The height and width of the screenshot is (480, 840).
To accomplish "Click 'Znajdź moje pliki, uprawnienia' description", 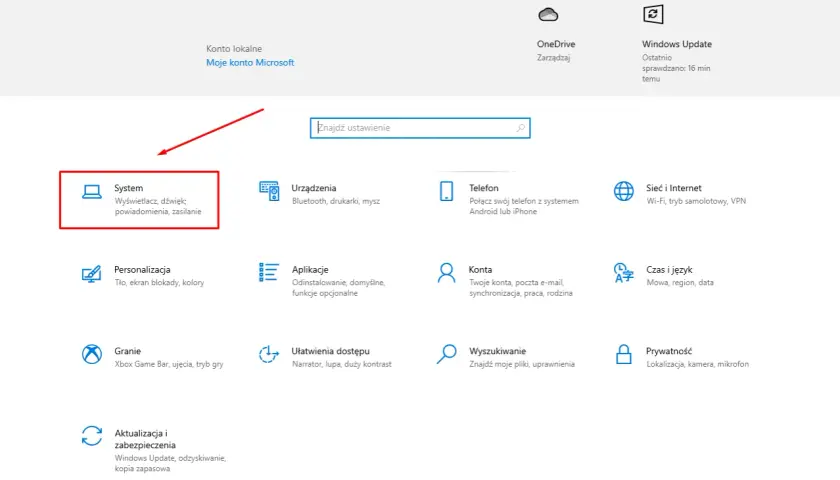I will click(x=522, y=364).
